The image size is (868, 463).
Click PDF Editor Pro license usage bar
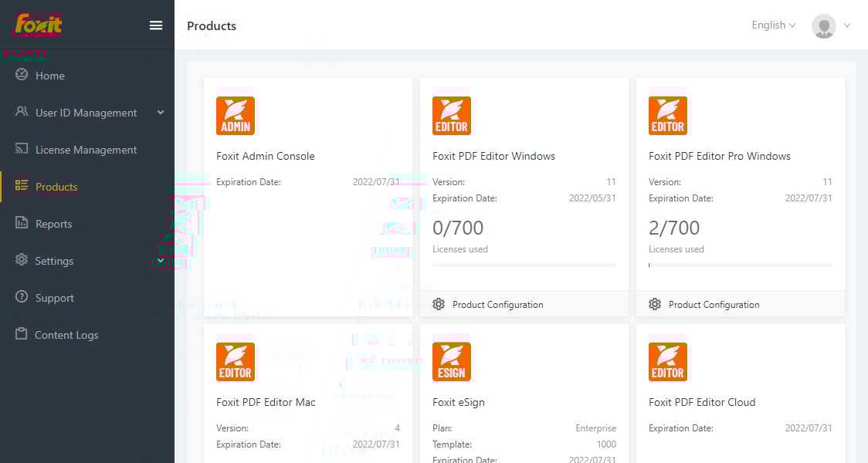pyautogui.click(x=740, y=265)
